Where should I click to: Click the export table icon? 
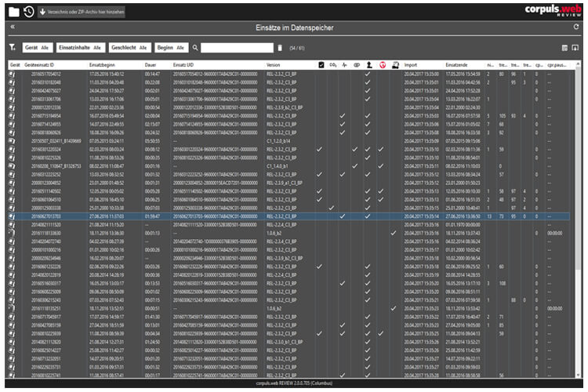point(575,48)
